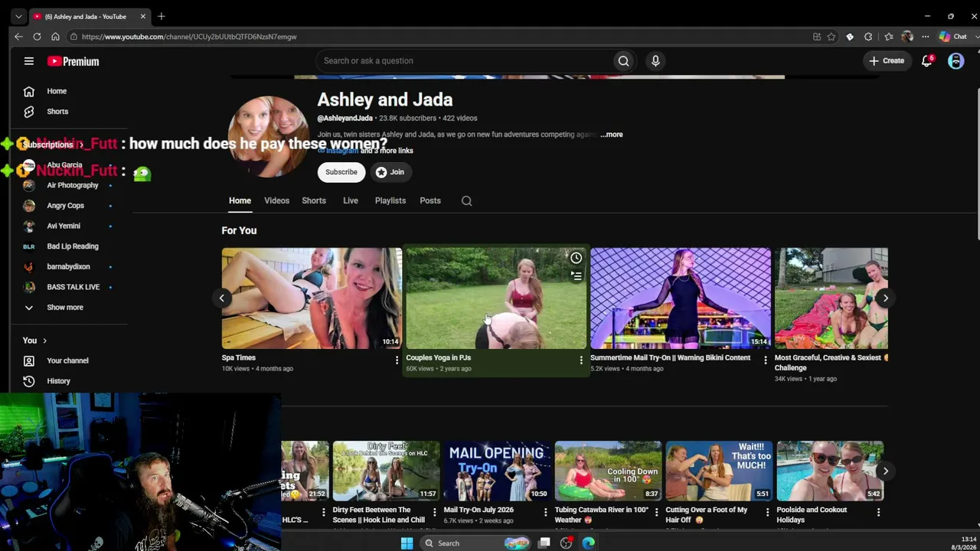This screenshot has height=551, width=980.
Task: Open the Edge profile picture menu
Action: tap(907, 37)
